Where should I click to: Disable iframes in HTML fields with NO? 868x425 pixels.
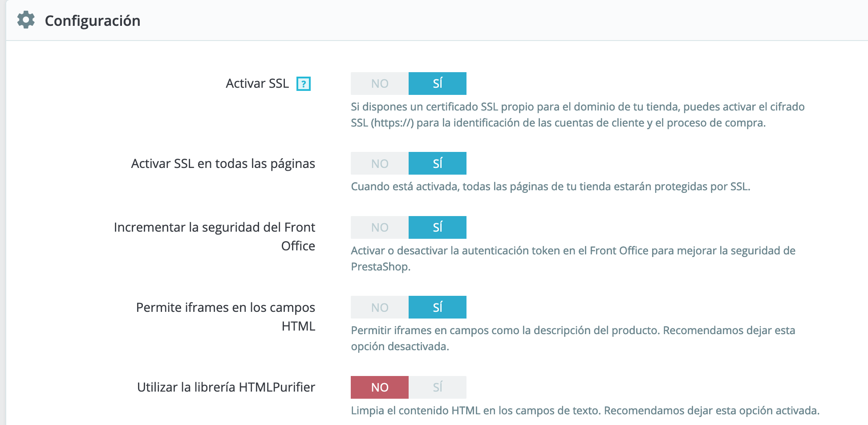380,307
